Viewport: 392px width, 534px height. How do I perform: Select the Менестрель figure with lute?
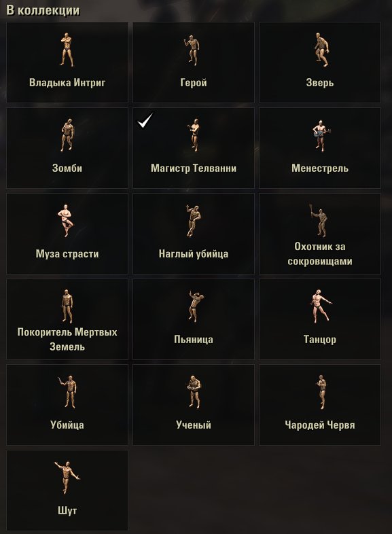[320, 136]
